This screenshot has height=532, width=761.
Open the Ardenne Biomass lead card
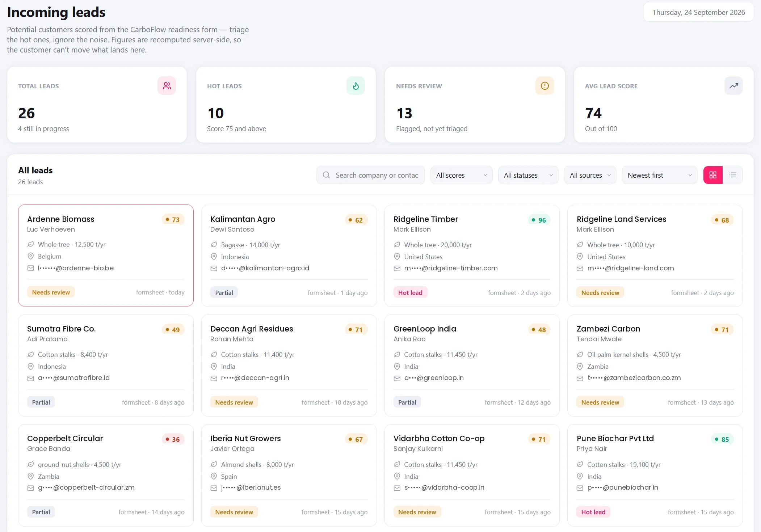[106, 256]
